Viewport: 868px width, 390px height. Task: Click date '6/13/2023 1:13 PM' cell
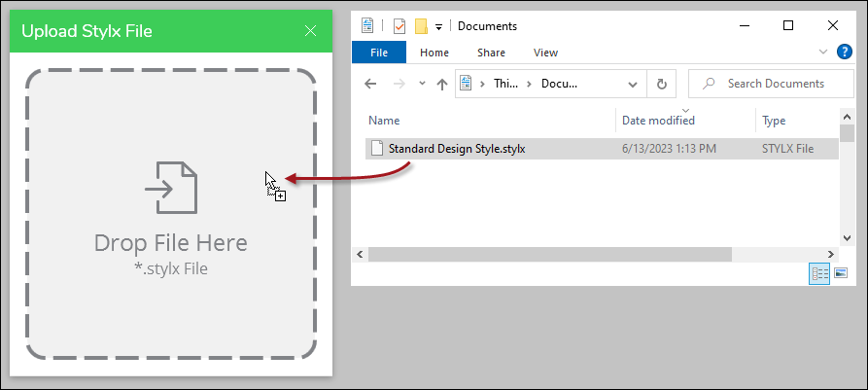pyautogui.click(x=669, y=149)
